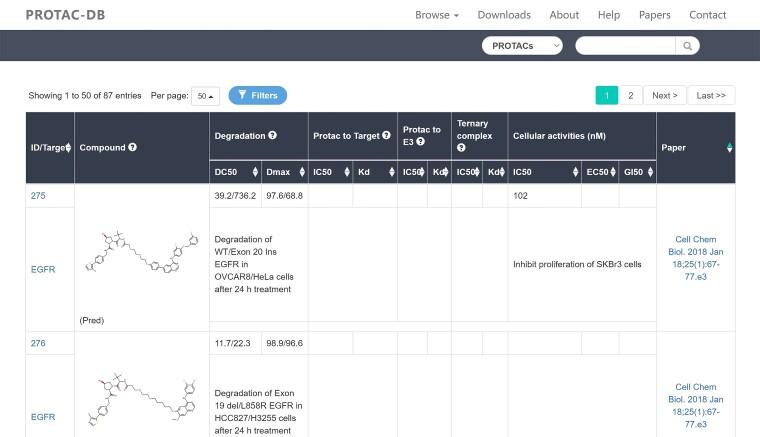The image size is (760, 437).
Task: Open the PROTACs search type dropdown
Action: (522, 46)
